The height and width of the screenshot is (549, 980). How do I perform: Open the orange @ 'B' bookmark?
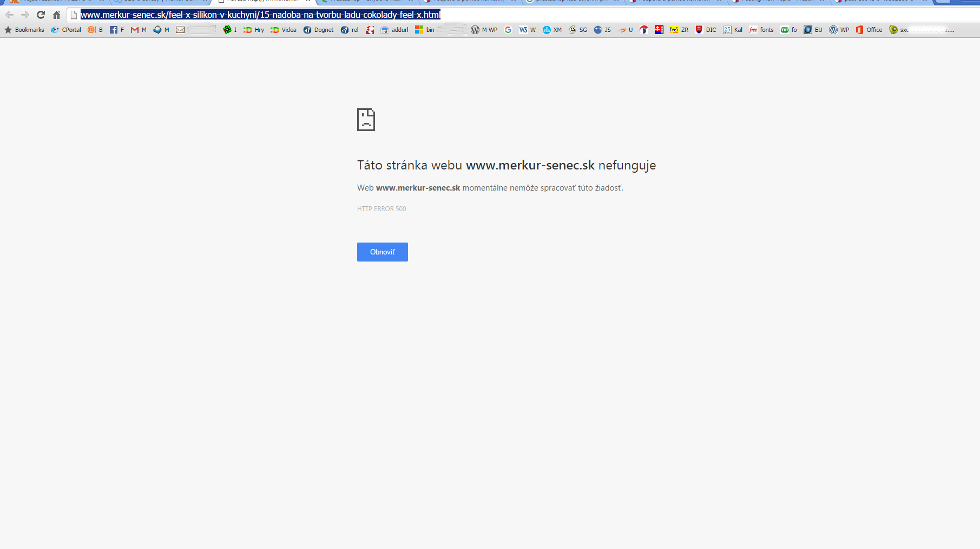[x=95, y=30]
